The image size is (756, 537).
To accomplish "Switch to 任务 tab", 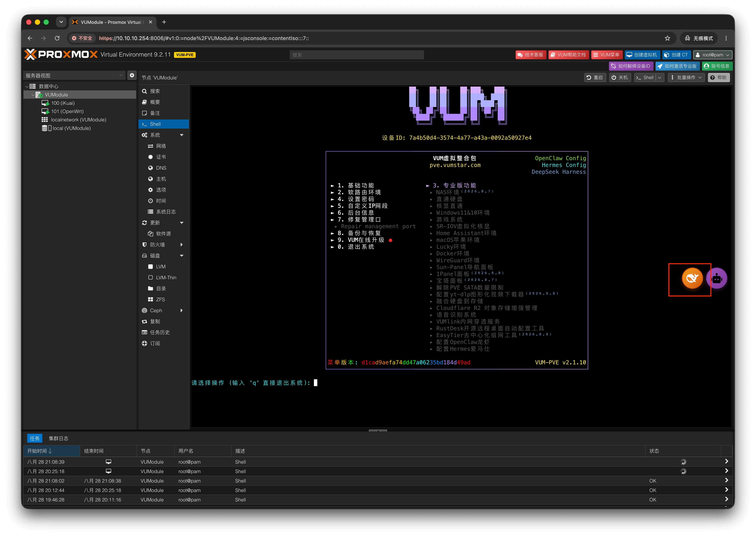I will [35, 438].
